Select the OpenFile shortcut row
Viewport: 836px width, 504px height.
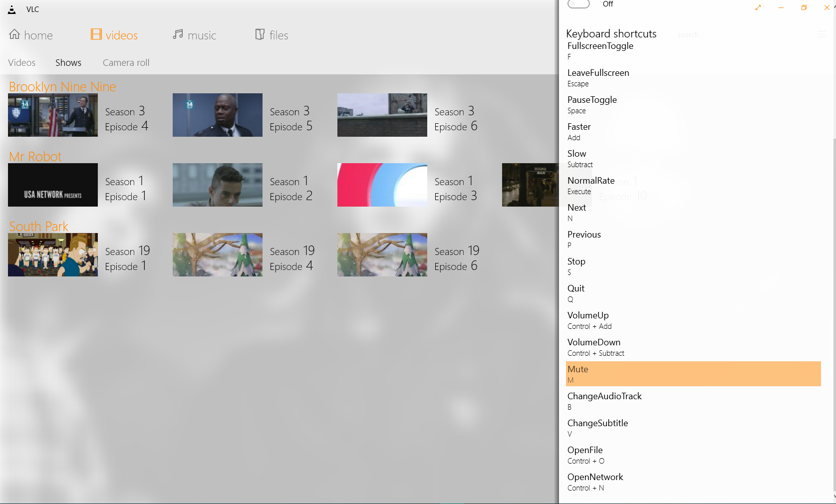pos(693,455)
